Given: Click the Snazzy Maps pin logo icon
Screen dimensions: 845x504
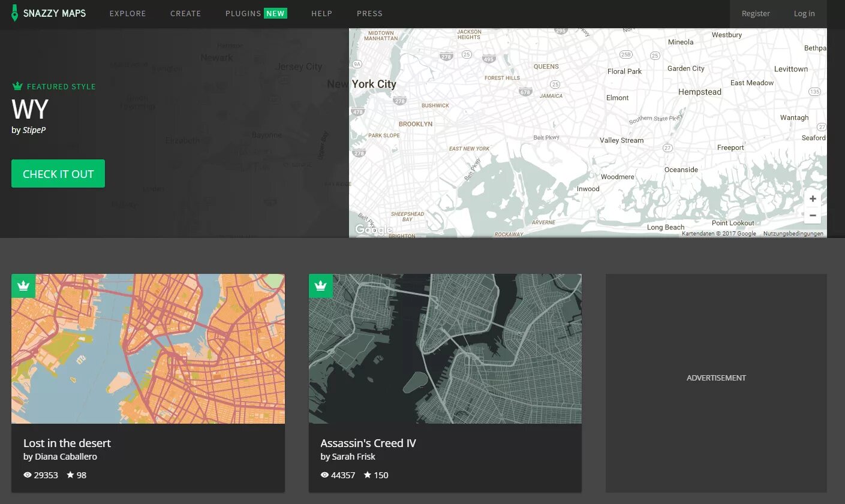Looking at the screenshot, I should click(14, 13).
